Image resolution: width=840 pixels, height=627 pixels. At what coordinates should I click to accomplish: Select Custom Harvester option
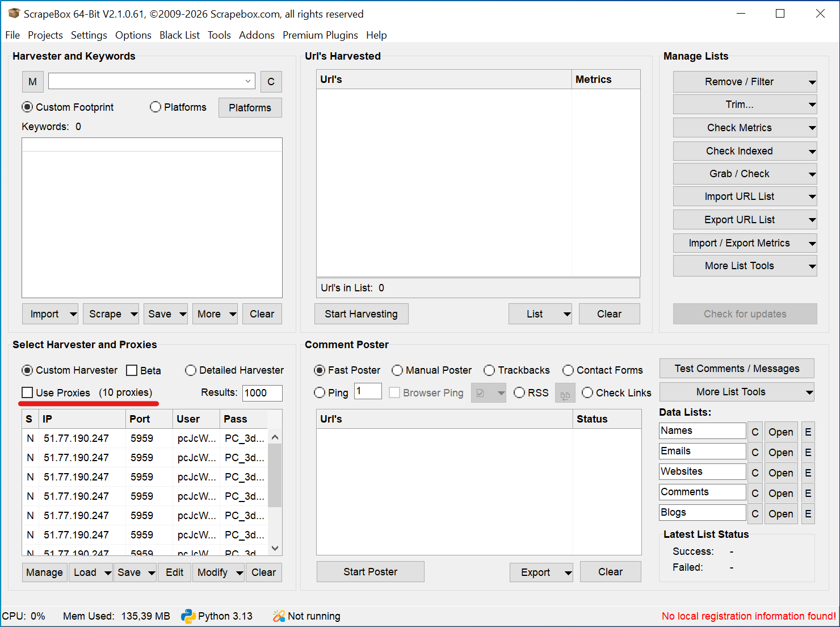point(27,370)
